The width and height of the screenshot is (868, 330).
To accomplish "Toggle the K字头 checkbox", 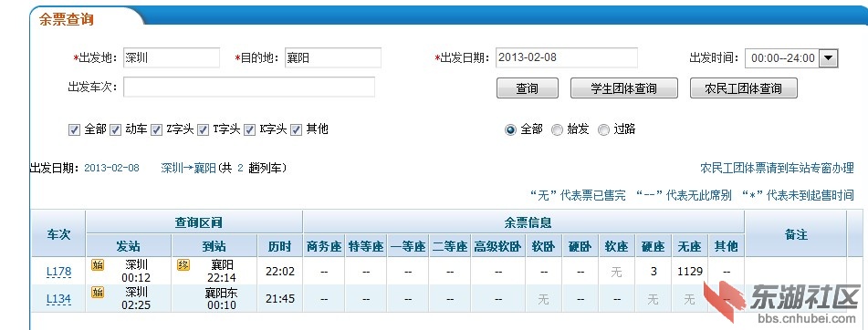I will coord(250,129).
